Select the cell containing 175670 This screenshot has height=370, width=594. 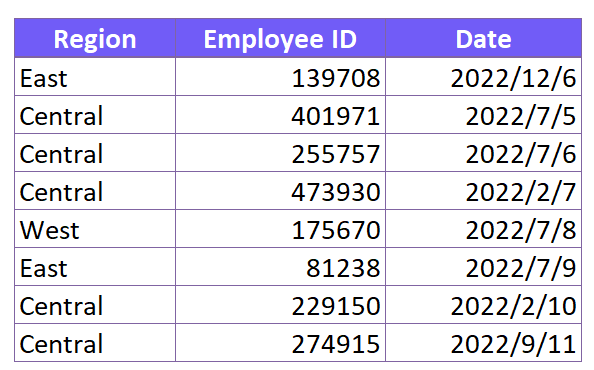280,229
